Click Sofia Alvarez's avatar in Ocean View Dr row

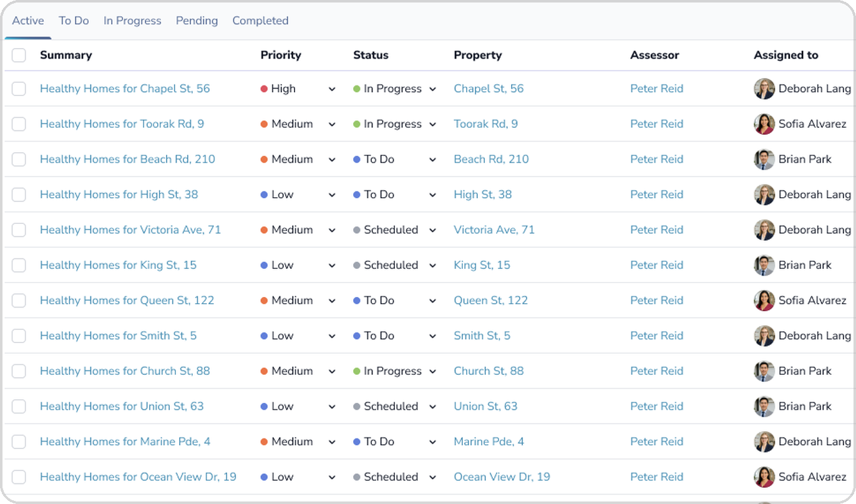[764, 477]
